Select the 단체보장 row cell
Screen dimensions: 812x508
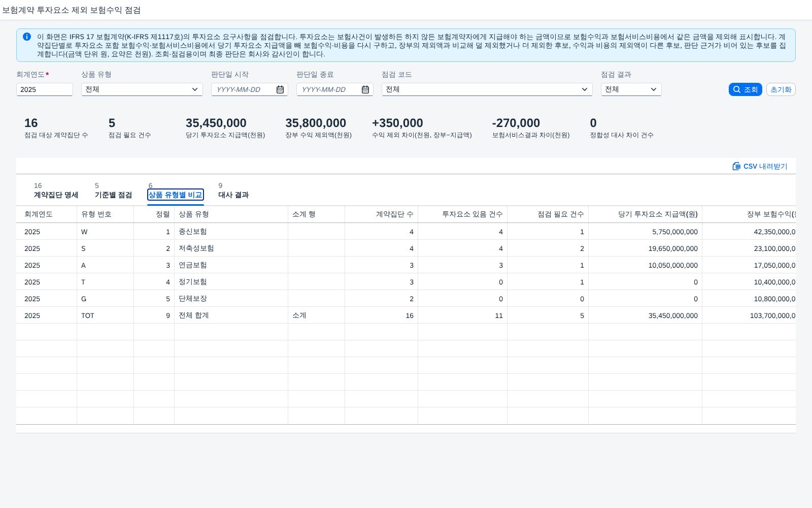pyautogui.click(x=231, y=299)
